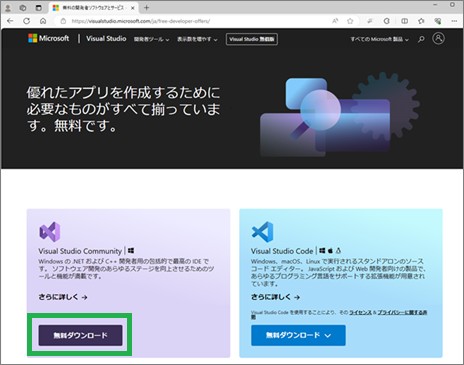Reload the page with the refresh icon
This screenshot has height=365, width=464.
(27, 21)
